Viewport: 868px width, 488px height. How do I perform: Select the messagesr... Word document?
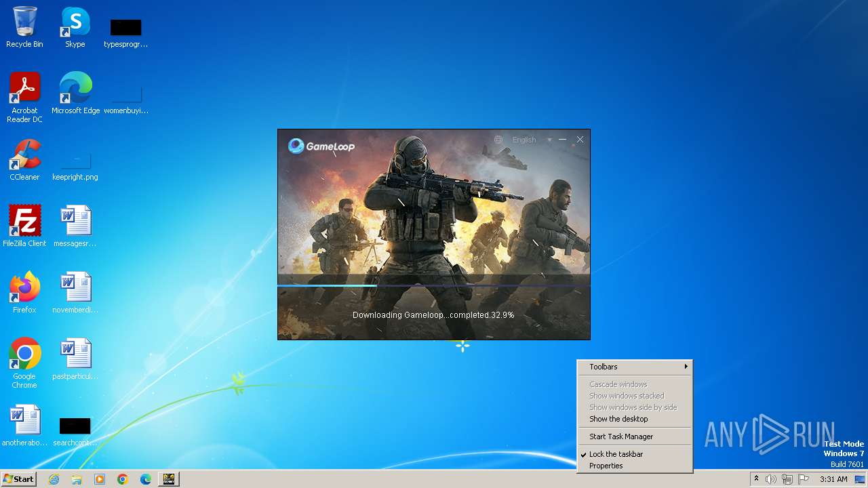click(75, 226)
